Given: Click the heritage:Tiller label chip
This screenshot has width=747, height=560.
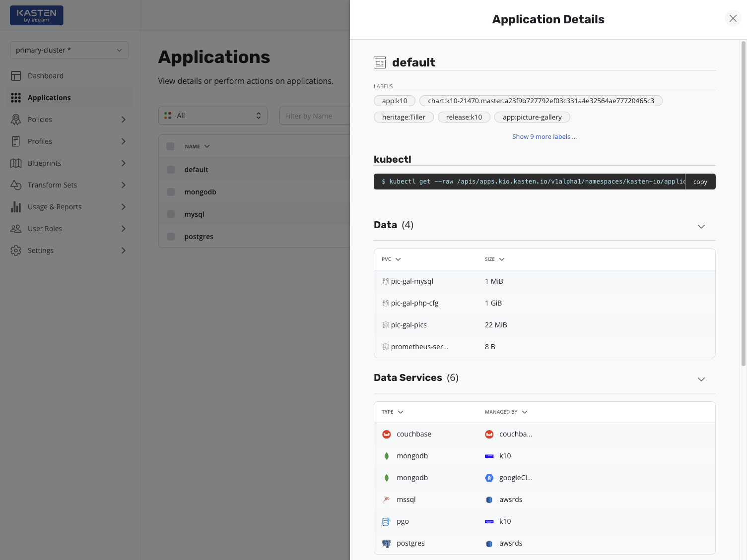Looking at the screenshot, I should (404, 117).
